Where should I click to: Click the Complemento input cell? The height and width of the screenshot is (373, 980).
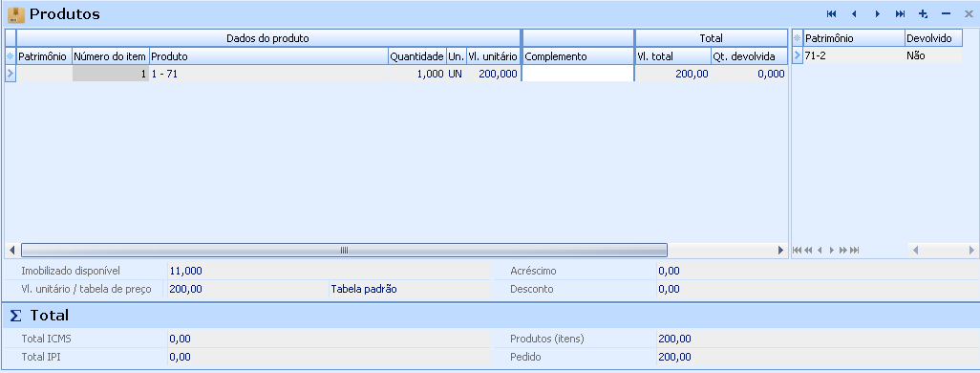click(578, 74)
